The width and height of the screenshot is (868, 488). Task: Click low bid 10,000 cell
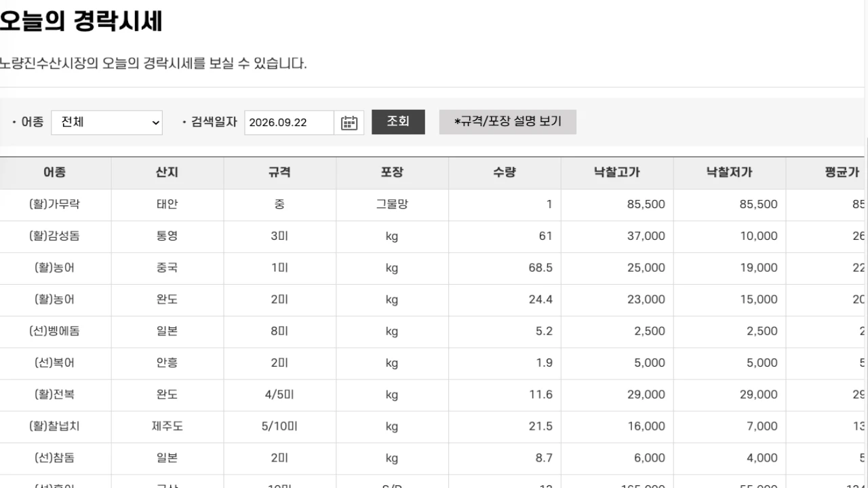730,236
